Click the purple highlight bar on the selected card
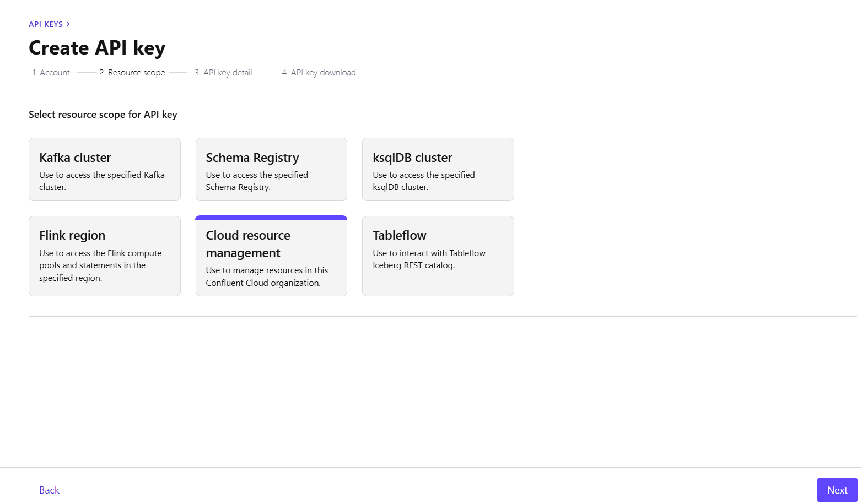862x504 pixels. [271, 218]
